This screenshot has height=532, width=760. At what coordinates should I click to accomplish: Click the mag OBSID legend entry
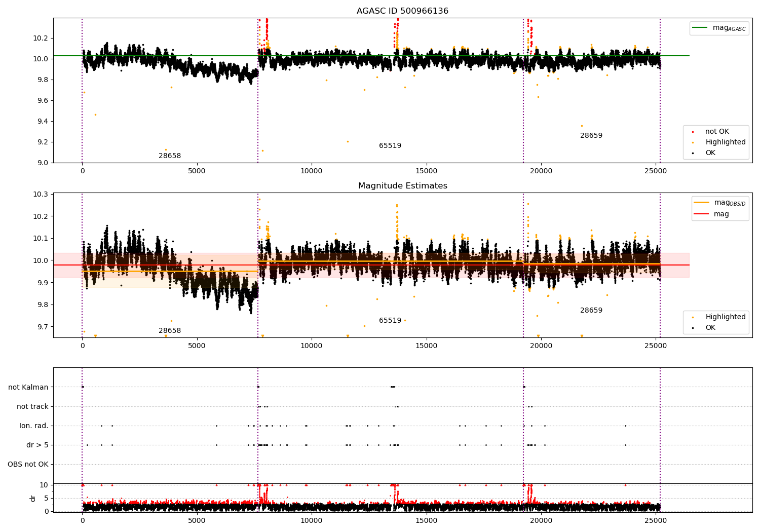(720, 203)
